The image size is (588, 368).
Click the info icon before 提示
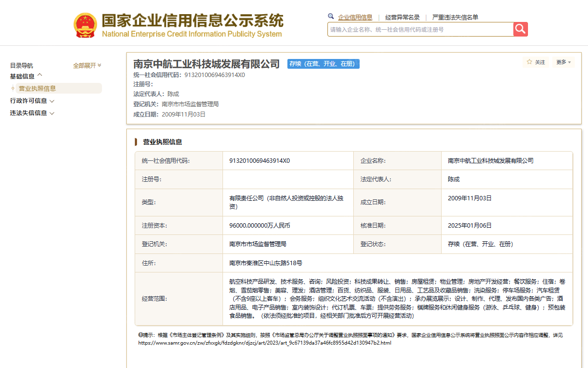[140, 335]
